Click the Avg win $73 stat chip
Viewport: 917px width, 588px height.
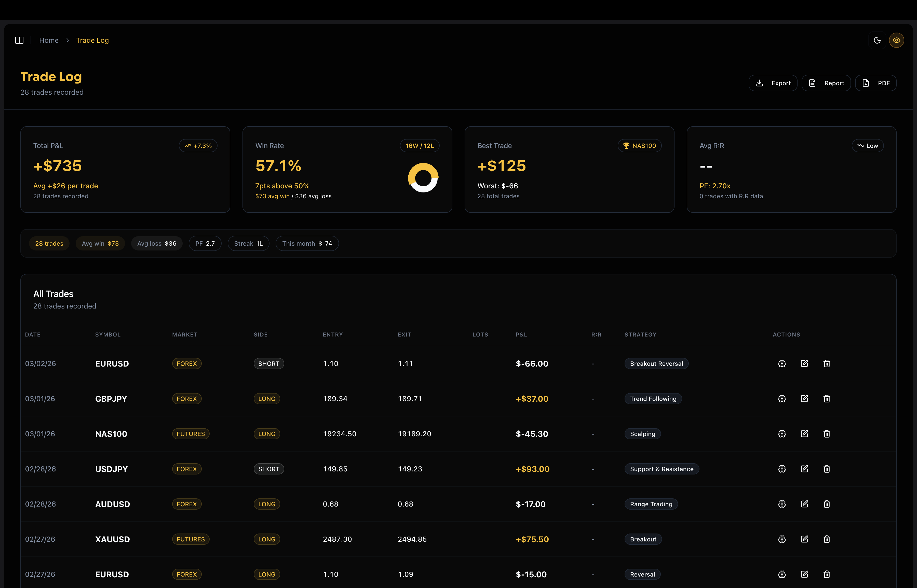click(100, 243)
